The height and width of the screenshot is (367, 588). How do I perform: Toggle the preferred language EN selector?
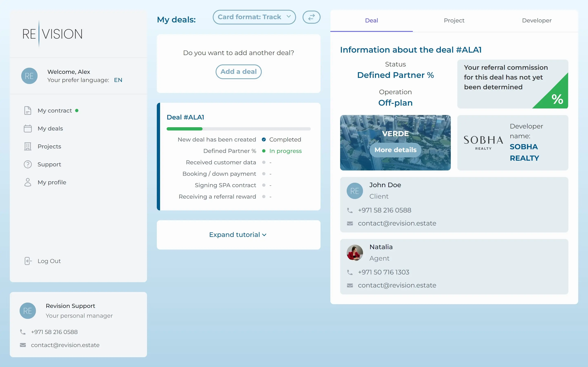(x=118, y=80)
